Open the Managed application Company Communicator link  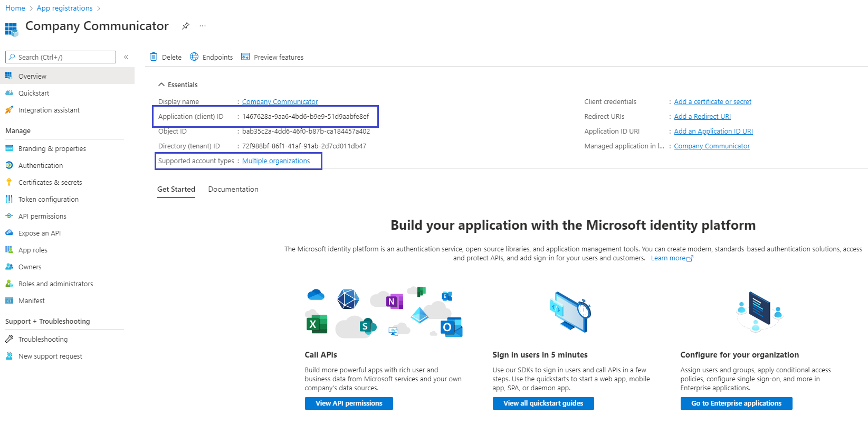pos(712,146)
